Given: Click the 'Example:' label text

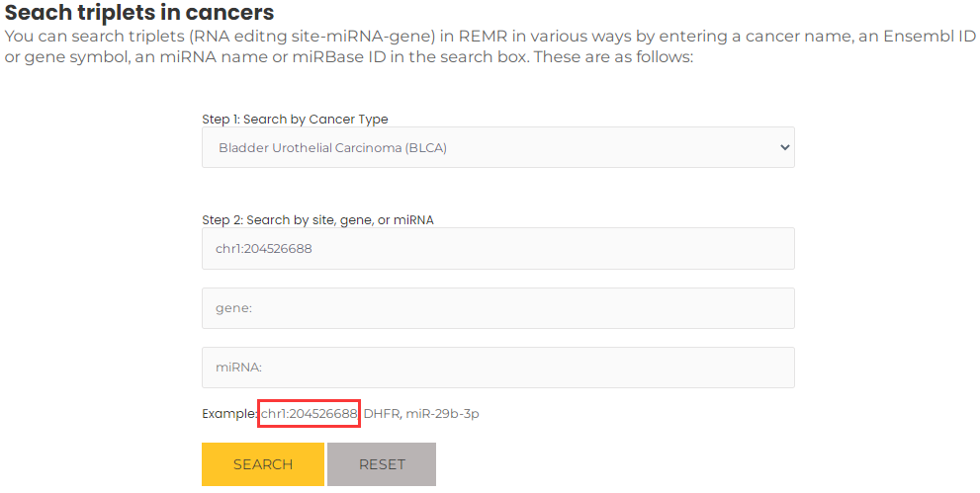Looking at the screenshot, I should pos(229,414).
